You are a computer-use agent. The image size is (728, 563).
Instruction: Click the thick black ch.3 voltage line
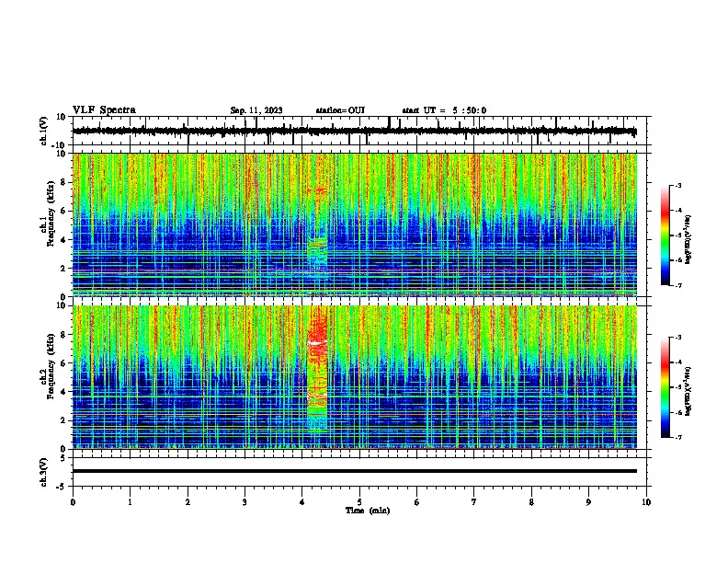tap(355, 471)
